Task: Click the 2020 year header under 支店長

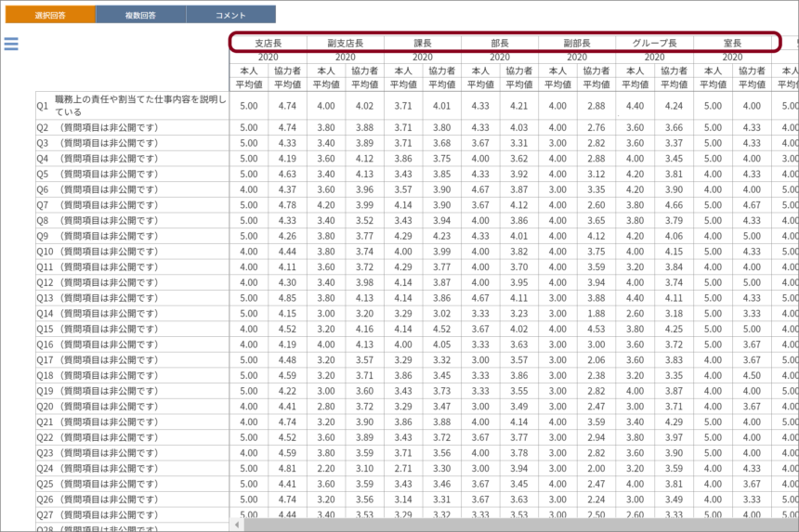Action: point(268,58)
